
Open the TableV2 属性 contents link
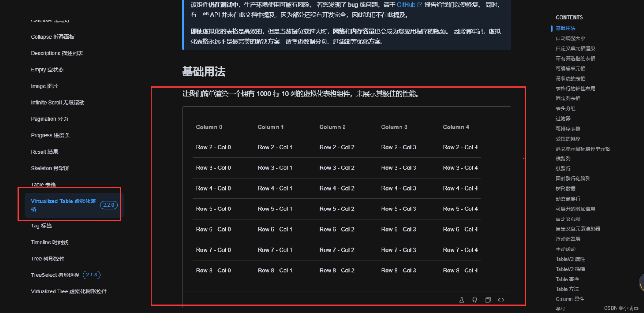[x=570, y=259]
